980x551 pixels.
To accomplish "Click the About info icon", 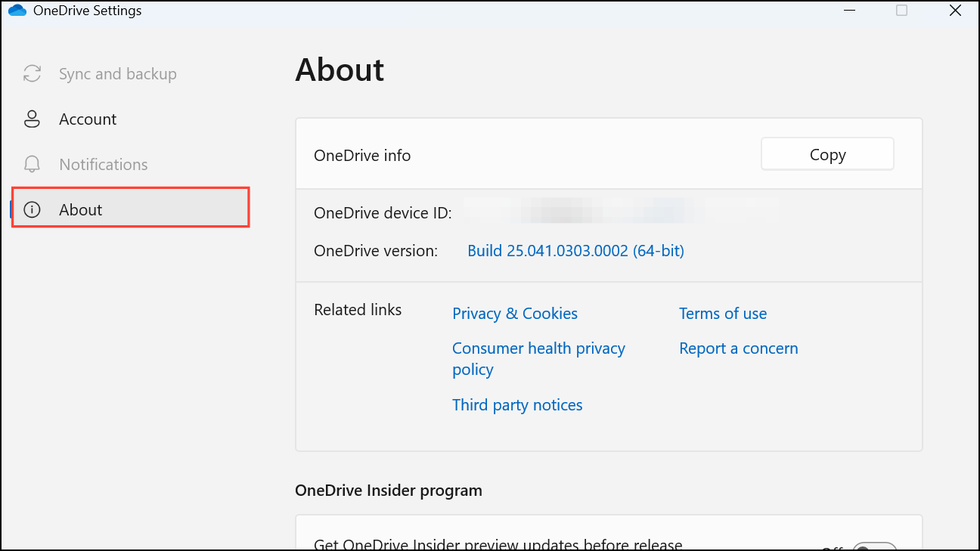I will tap(31, 209).
